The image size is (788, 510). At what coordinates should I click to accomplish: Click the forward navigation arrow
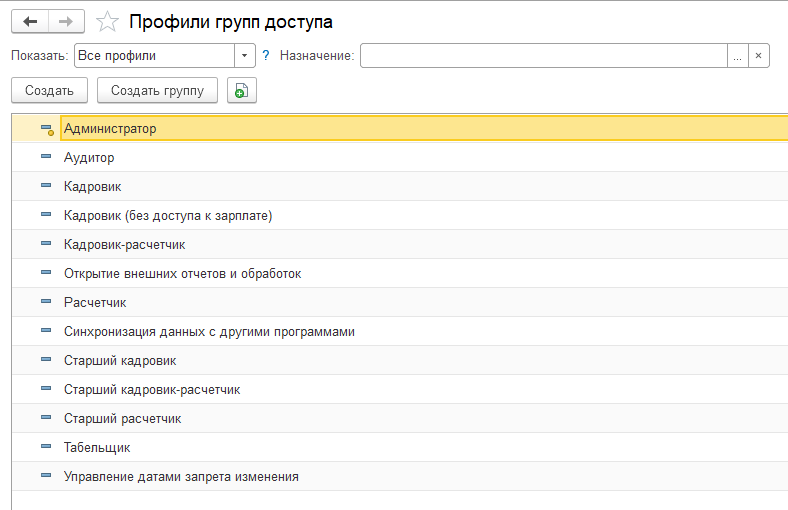coord(66,21)
